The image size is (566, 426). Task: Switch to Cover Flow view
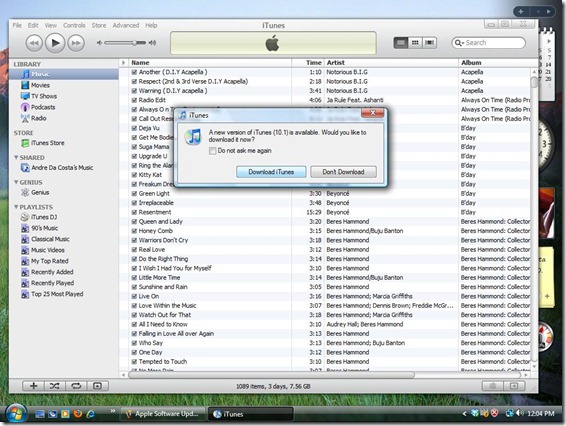coord(429,43)
